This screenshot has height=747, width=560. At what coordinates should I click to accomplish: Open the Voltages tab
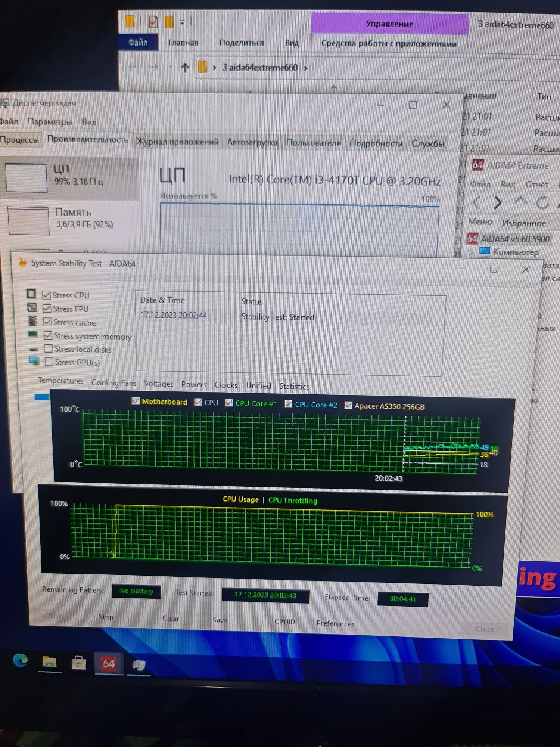point(159,384)
